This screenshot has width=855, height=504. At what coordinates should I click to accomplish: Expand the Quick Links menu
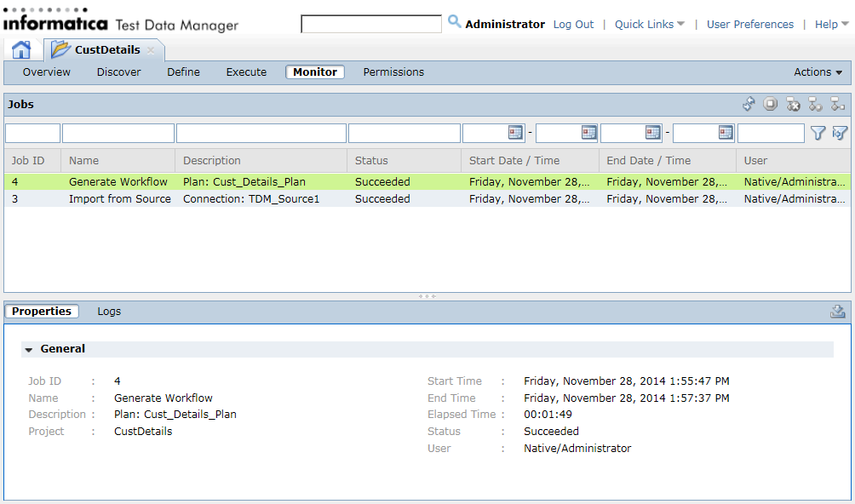point(650,25)
